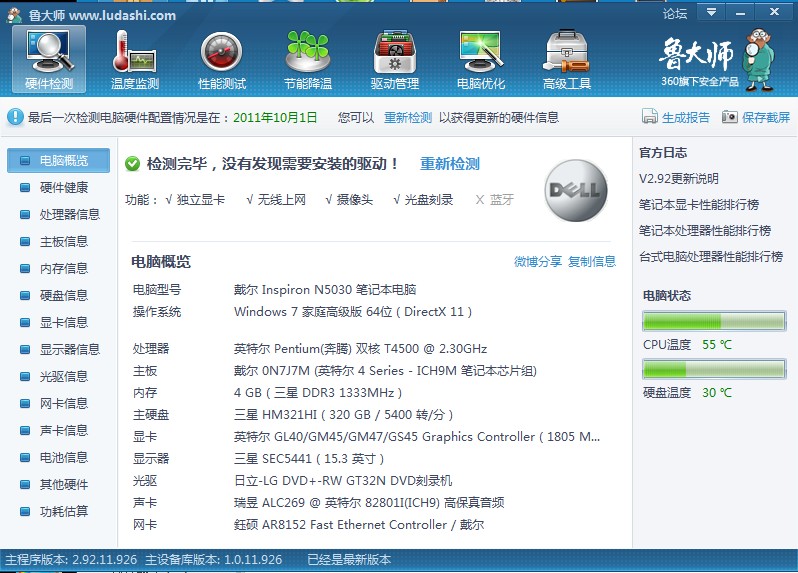
Task: Select 电脑概览 in sidebar
Action: [59, 160]
